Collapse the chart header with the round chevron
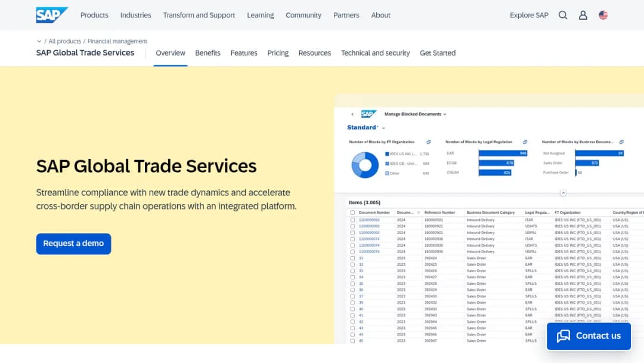Viewport: 644px width, 363px height. coord(563,193)
